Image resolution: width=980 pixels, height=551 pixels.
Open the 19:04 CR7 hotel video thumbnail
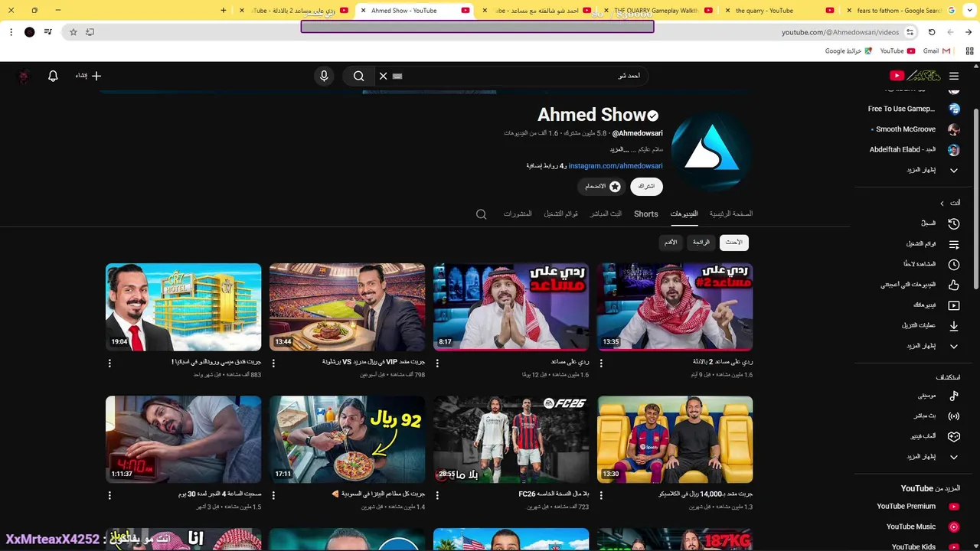tap(183, 307)
